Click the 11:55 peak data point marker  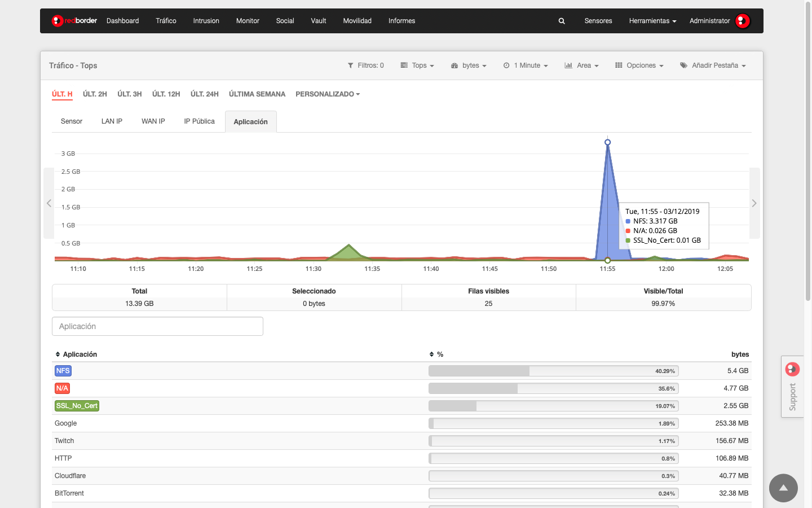point(607,142)
